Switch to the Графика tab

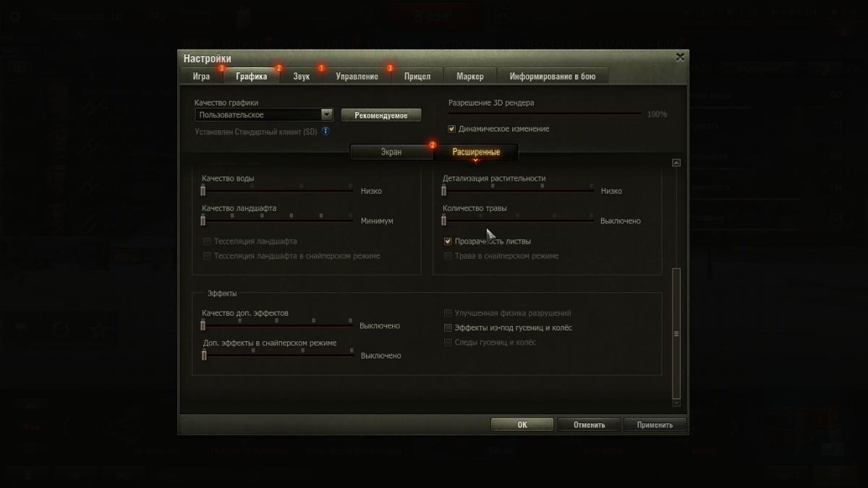click(x=252, y=76)
